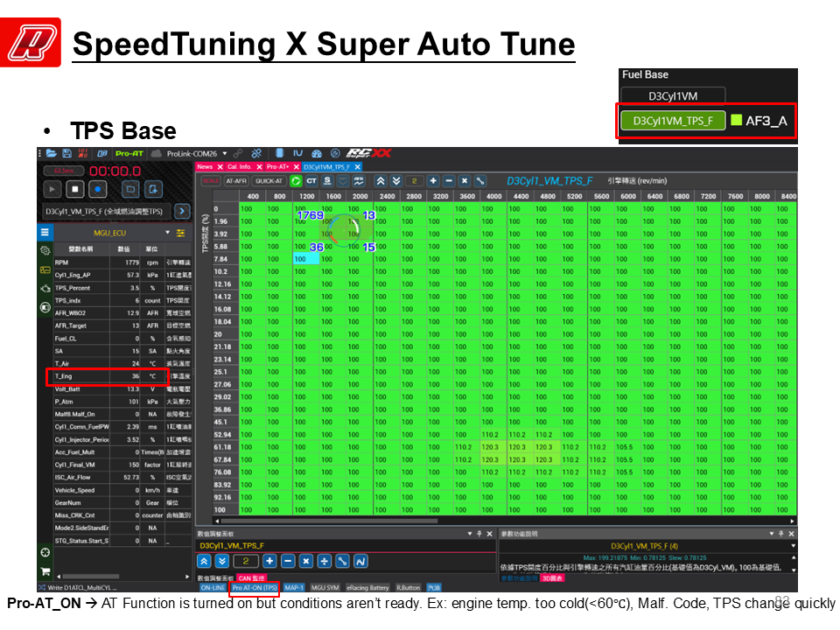This screenshot has width=840, height=630.
Task: Click the divide icon in bottom adjust panel
Action: click(324, 561)
